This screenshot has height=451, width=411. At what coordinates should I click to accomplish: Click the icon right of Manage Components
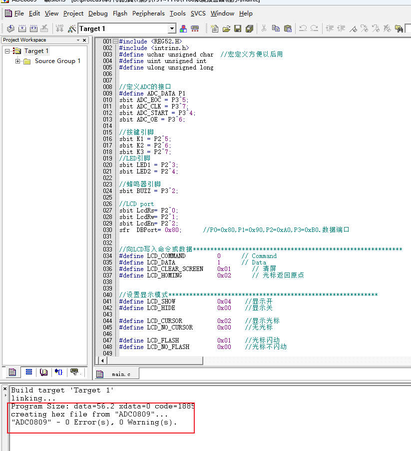tap(195, 29)
